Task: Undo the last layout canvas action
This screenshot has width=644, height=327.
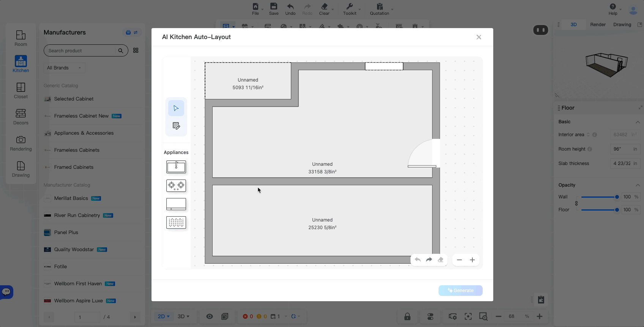Action: coord(418,260)
